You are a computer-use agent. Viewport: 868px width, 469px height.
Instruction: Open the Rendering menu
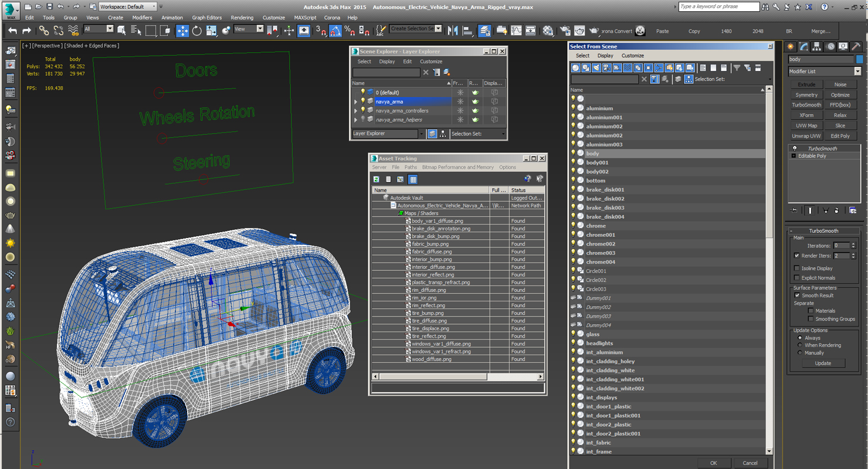242,18
